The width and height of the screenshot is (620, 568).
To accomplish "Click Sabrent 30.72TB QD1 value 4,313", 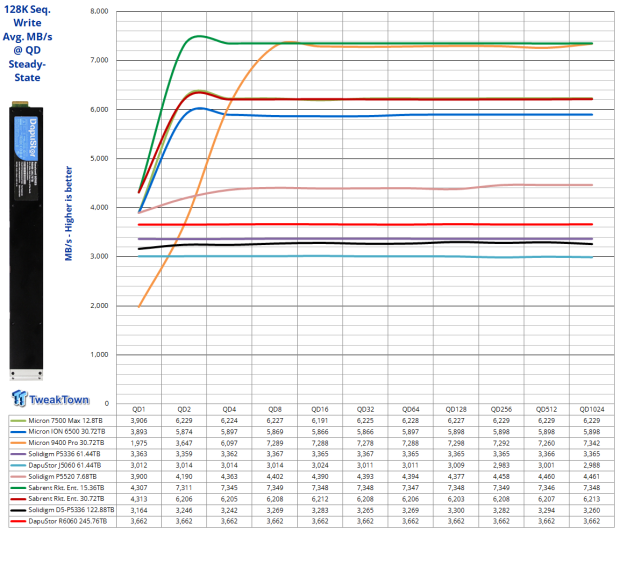I will pyautogui.click(x=139, y=499).
